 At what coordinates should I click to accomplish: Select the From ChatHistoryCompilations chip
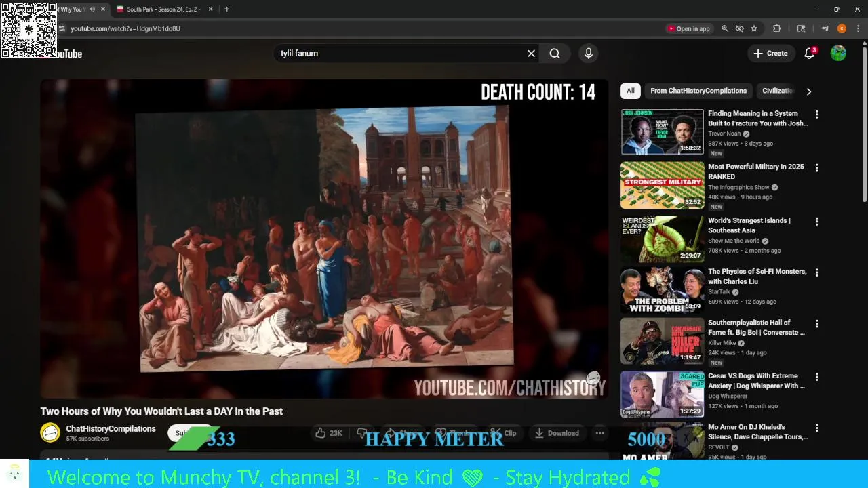point(698,91)
